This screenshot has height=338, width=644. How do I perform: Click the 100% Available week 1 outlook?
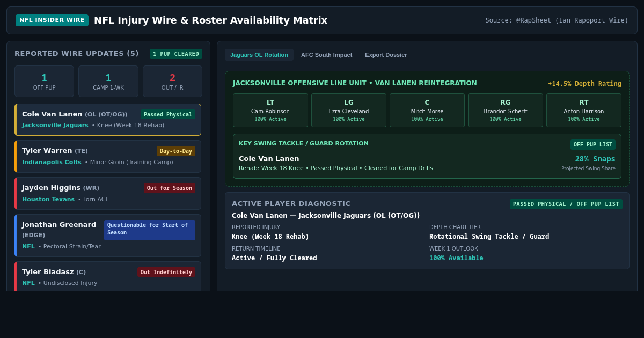tap(456, 258)
